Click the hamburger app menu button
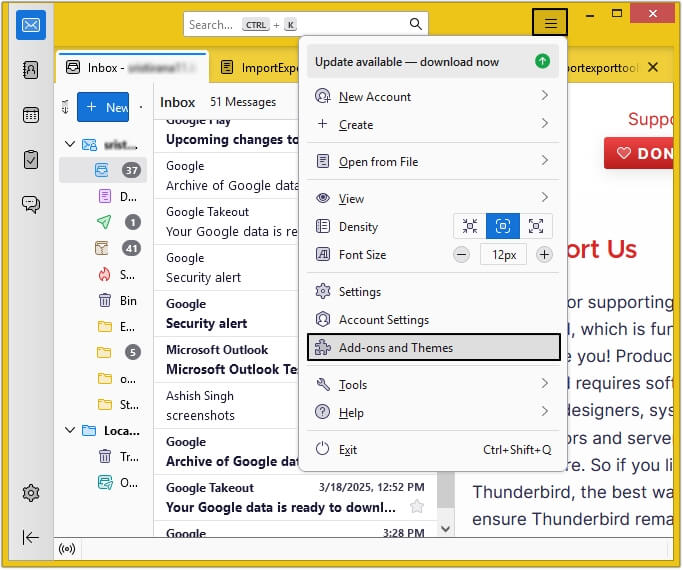683x570 pixels. pos(550,23)
